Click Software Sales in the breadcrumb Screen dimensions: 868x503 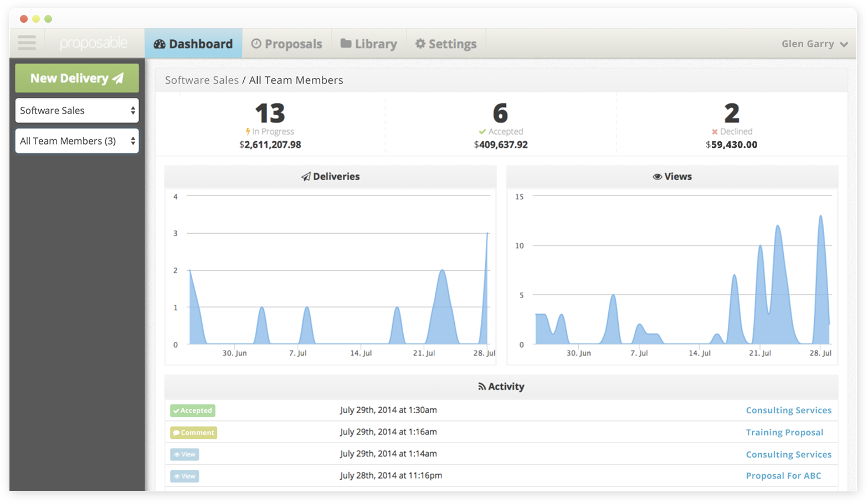[x=202, y=80]
